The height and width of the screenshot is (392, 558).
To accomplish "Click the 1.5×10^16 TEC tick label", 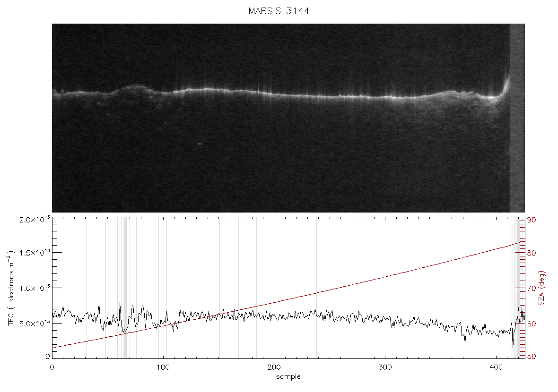I will pos(35,253).
